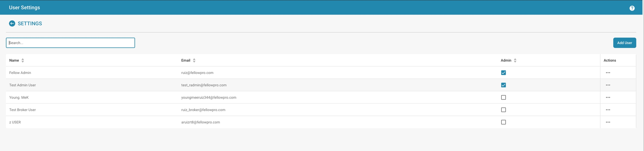Image resolution: width=644 pixels, height=151 pixels.
Task: Click the SETTINGS back link
Action: [30, 23]
